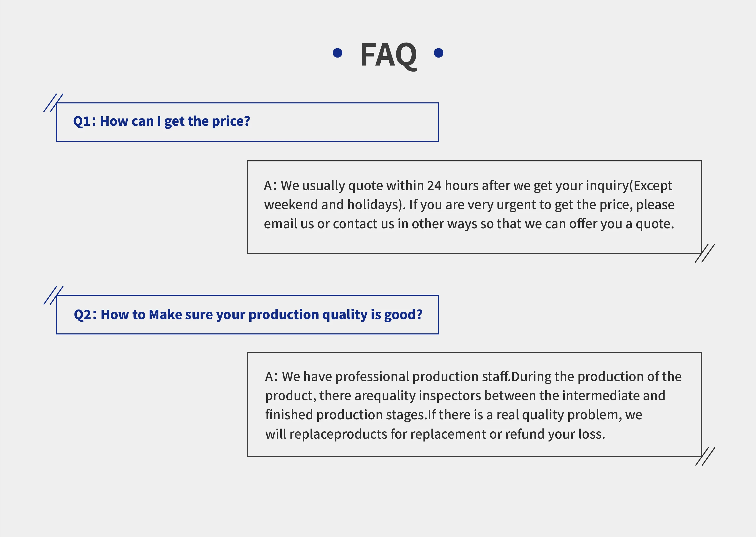756x537 pixels.
Task: Click "finished production stages" in second answer
Action: 345,415
